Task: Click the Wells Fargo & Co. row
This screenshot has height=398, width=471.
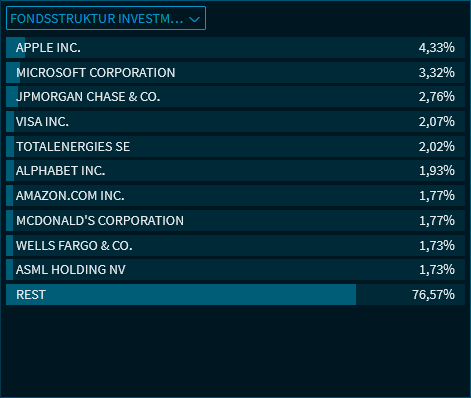Action: point(235,245)
